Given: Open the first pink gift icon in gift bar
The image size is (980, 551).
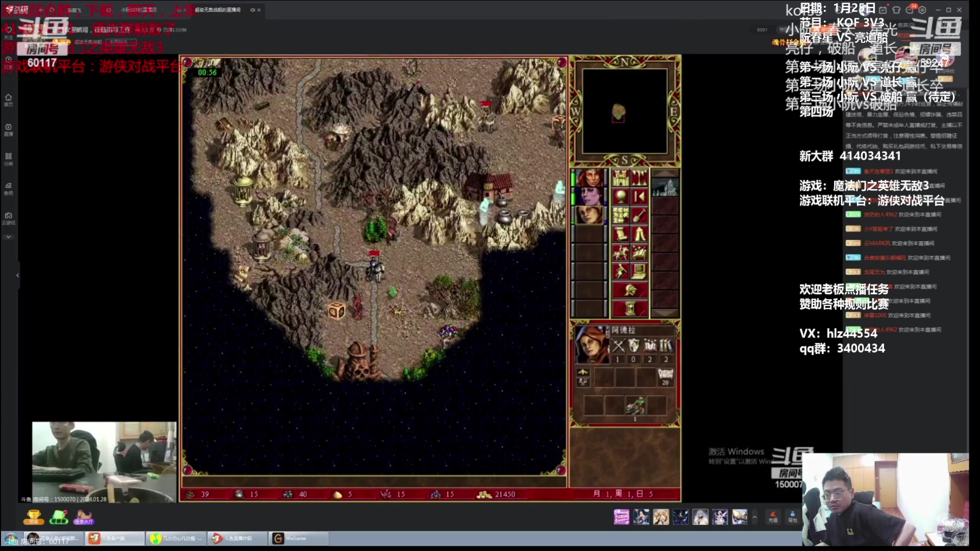Looking at the screenshot, I should 621,517.
